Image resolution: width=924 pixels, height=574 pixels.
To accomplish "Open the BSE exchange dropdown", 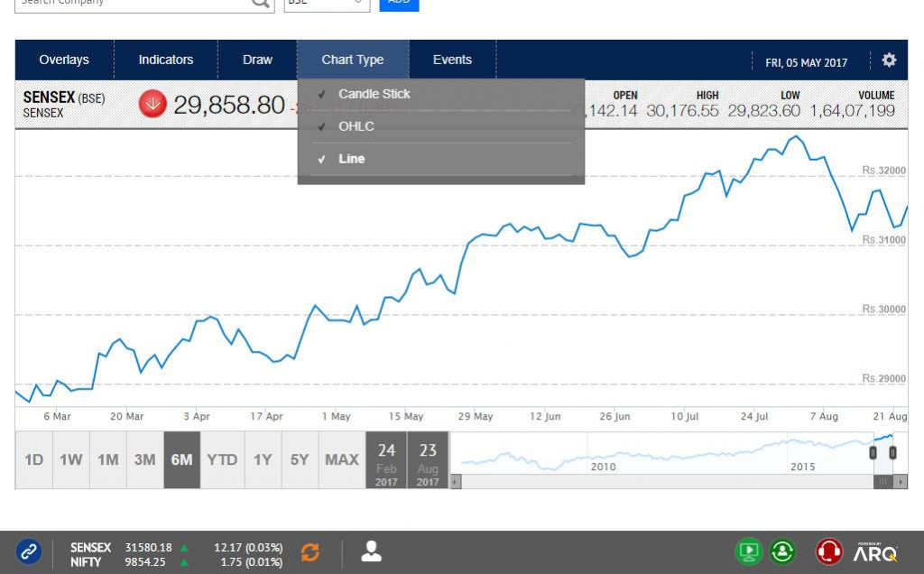I will pyautogui.click(x=327, y=3).
